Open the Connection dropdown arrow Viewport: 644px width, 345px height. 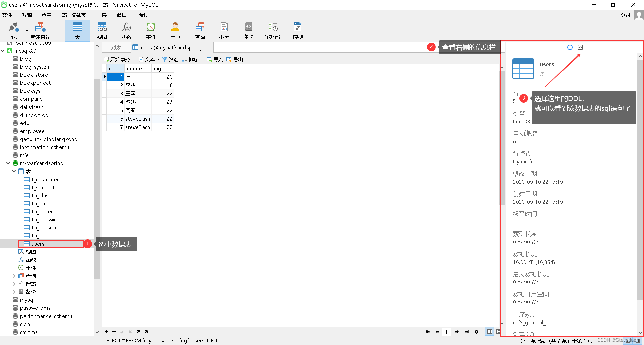[x=26, y=31]
